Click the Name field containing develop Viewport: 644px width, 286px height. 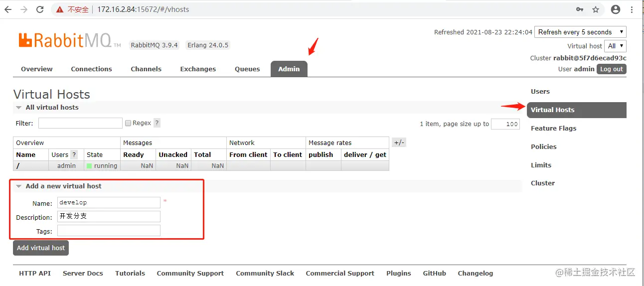109,202
